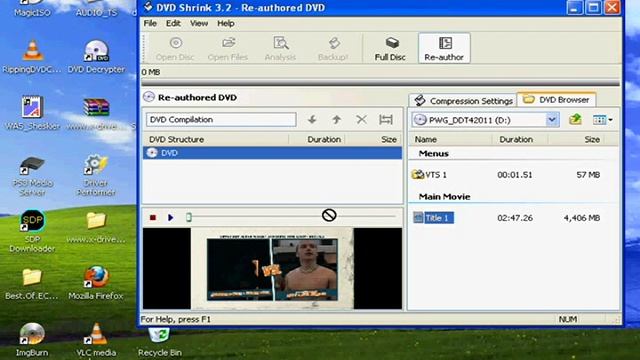The width and height of the screenshot is (640, 360).
Task: Expand the PWG_DDT42011 (D:) drive dropdown
Action: 552,120
